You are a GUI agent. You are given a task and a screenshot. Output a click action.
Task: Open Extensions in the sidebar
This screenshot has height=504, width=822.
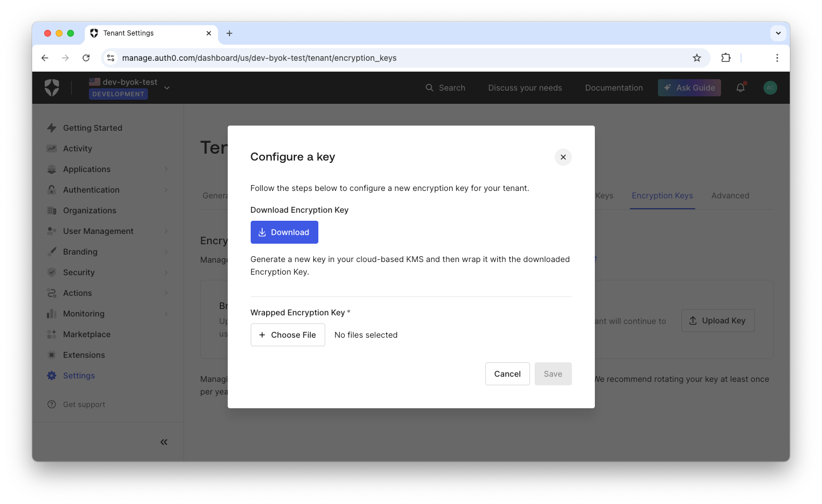tap(84, 355)
